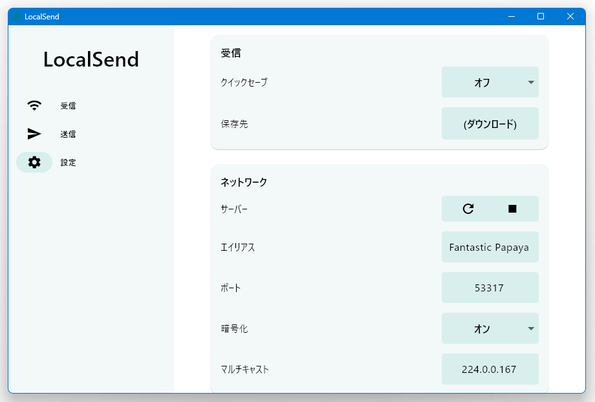
Task: Minimize the LocalSend window
Action: pos(512,16)
